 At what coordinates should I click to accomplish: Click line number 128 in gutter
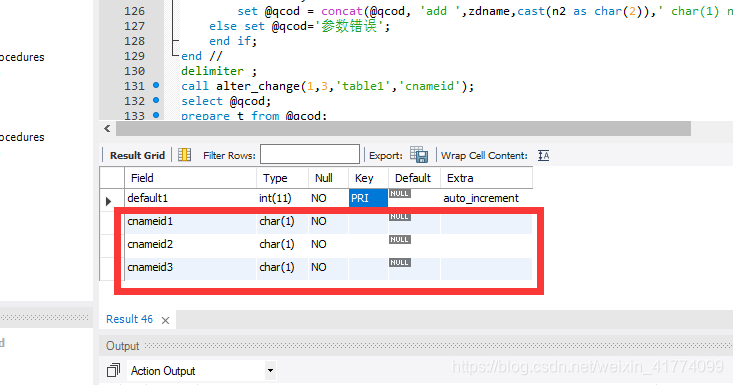(x=134, y=41)
